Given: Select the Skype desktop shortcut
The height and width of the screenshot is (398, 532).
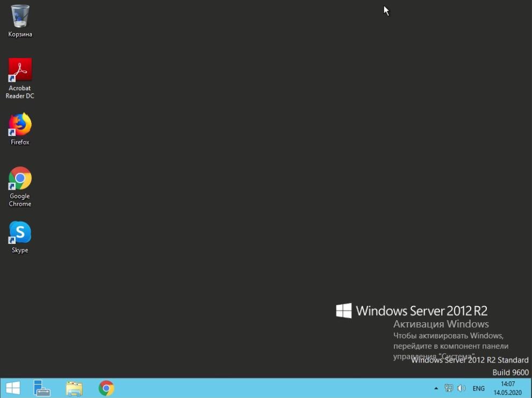Looking at the screenshot, I should 20,233.
